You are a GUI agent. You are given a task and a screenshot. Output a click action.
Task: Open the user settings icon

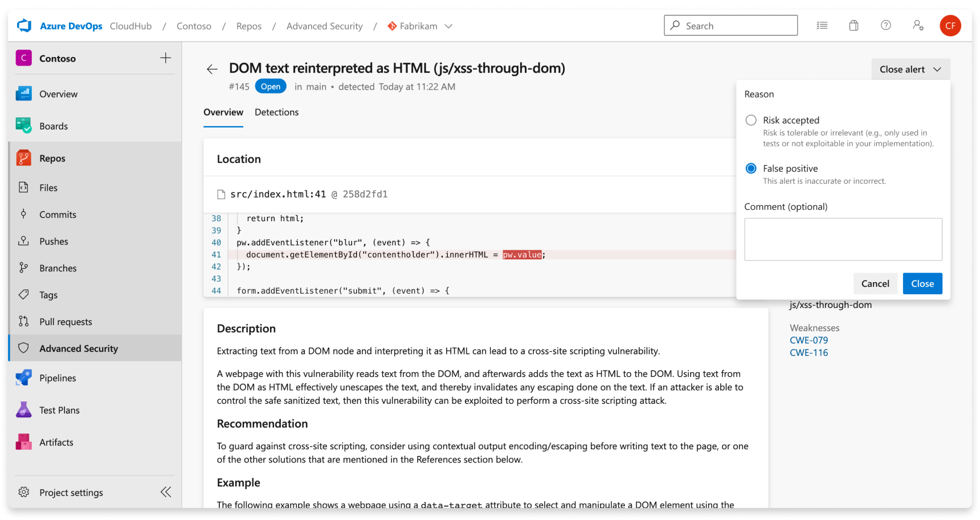[918, 25]
